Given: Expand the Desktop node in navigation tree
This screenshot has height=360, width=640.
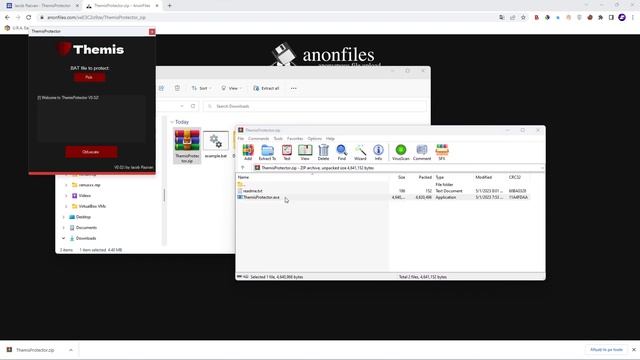Looking at the screenshot, I should click(x=64, y=217).
